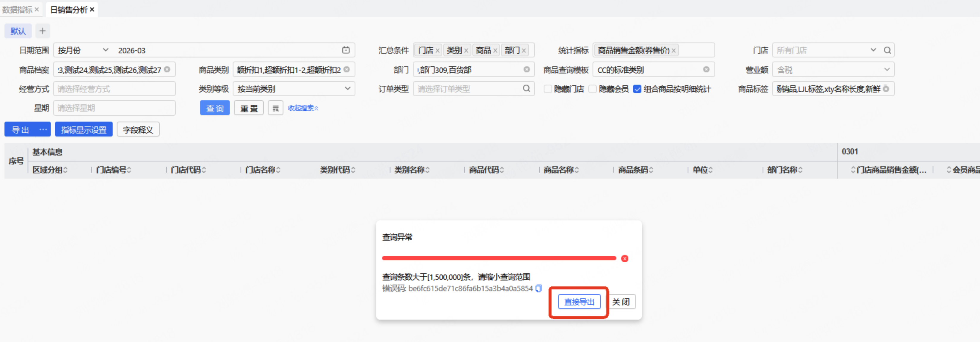Remove the 门店 tag from 汇总条件
This screenshot has width=980, height=342.
[x=437, y=51]
